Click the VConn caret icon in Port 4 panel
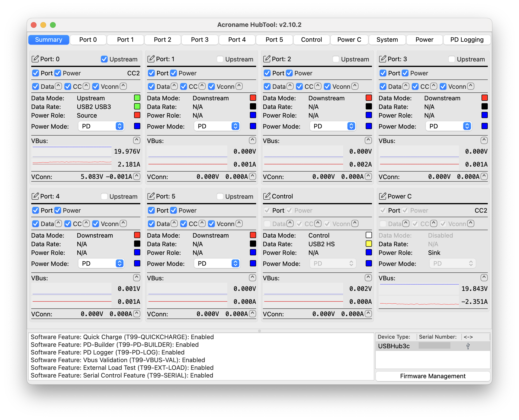Image resolution: width=519 pixels, height=420 pixels. [x=136, y=313]
